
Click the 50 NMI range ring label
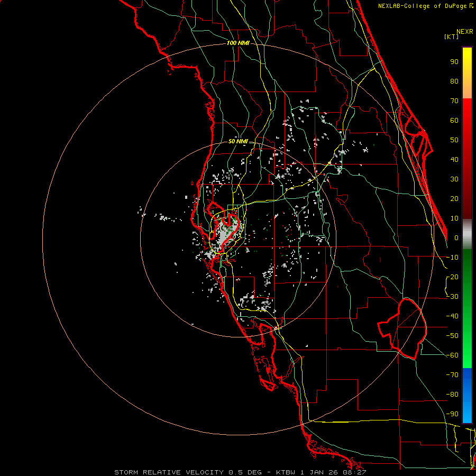click(x=238, y=141)
